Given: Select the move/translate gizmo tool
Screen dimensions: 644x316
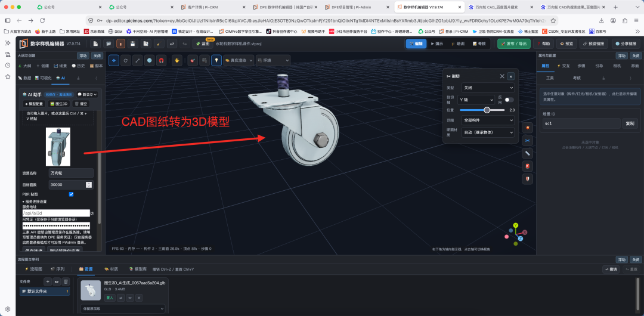Looking at the screenshot, I should [114, 60].
